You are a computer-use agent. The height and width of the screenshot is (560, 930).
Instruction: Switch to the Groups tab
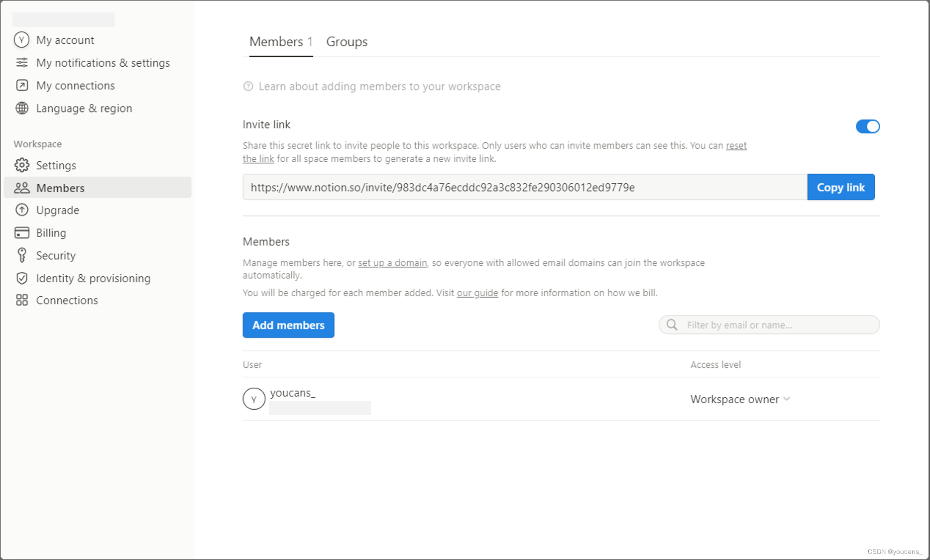click(x=347, y=42)
